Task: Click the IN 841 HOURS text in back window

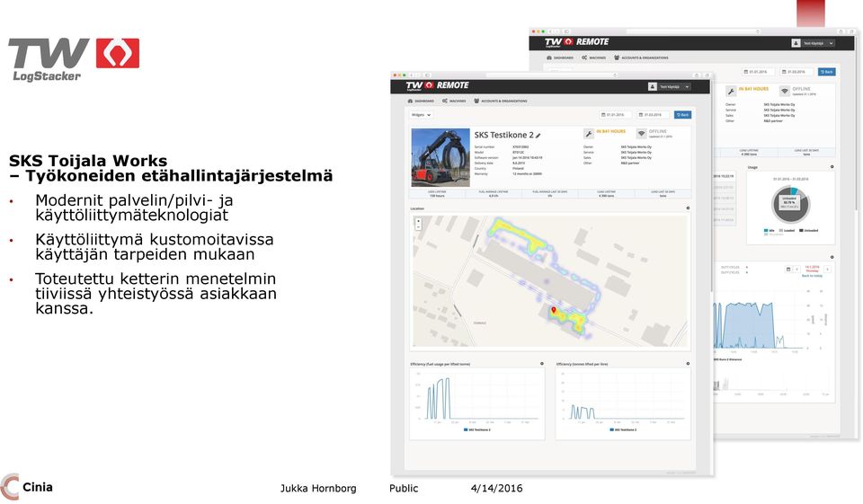Action: click(x=753, y=89)
